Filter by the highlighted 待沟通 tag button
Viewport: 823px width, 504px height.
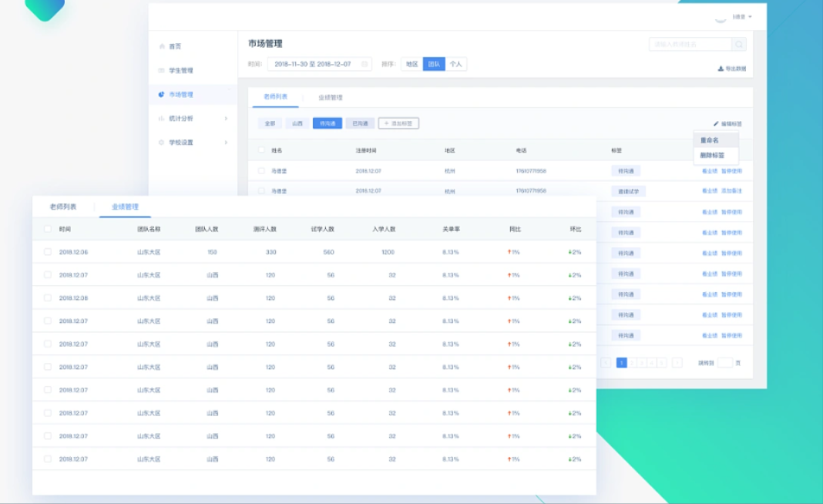coord(328,123)
